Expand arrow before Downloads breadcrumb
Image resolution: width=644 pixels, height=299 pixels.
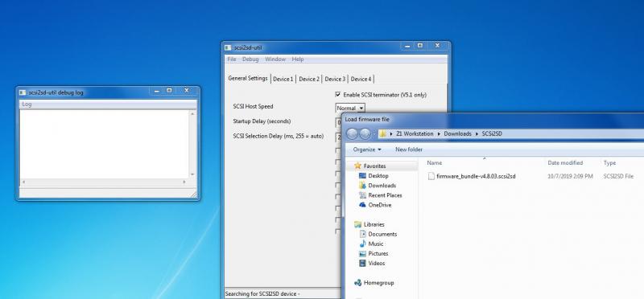coord(439,133)
